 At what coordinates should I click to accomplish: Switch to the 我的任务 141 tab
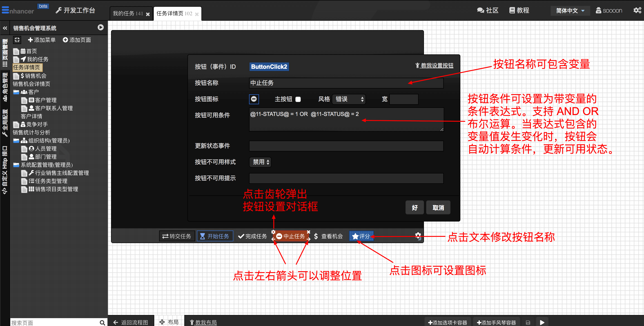tap(128, 13)
